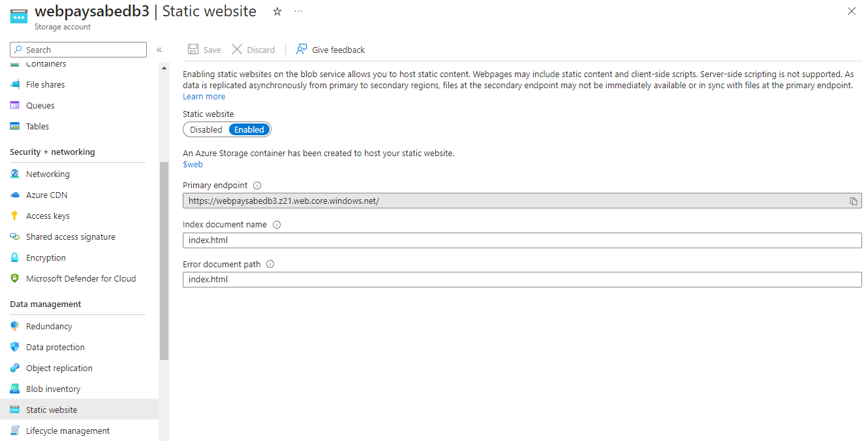868x441 pixels.
Task: Select Static website in sidebar
Action: point(78,410)
